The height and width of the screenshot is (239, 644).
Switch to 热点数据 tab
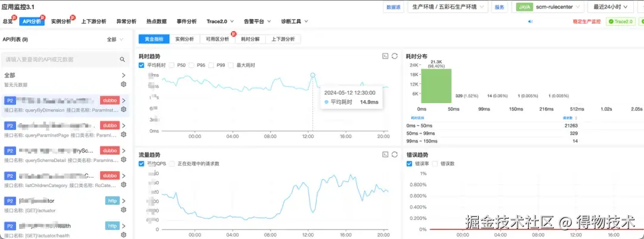156,21
